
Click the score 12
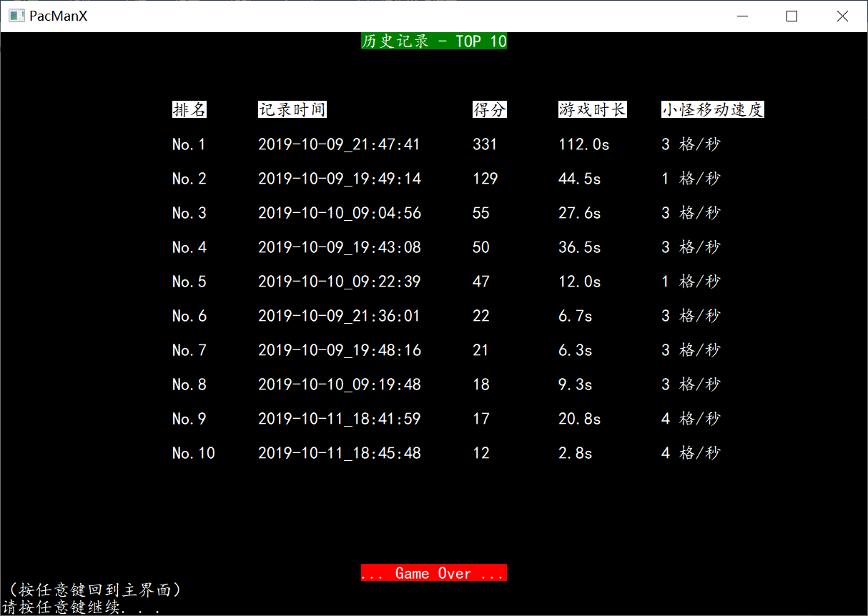coord(481,453)
